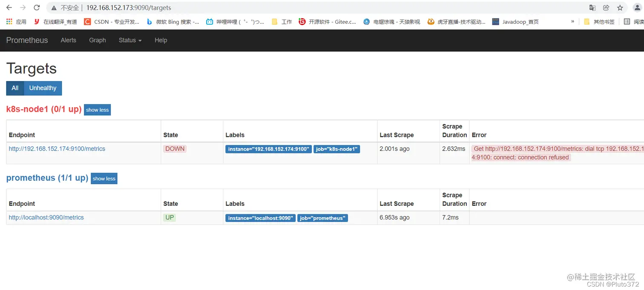This screenshot has height=290, width=644.
Task: Click the 7.2ms scrape duration value
Action: pos(450,217)
